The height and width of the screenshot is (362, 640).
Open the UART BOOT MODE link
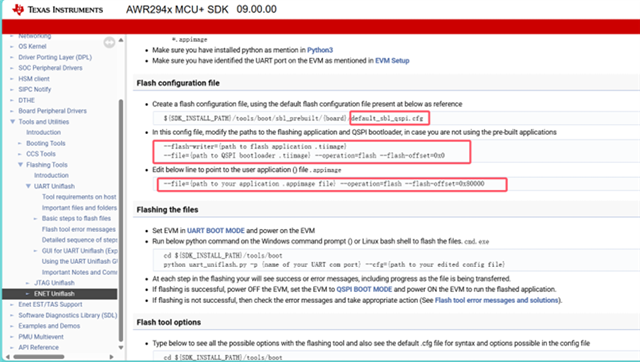pos(216,231)
